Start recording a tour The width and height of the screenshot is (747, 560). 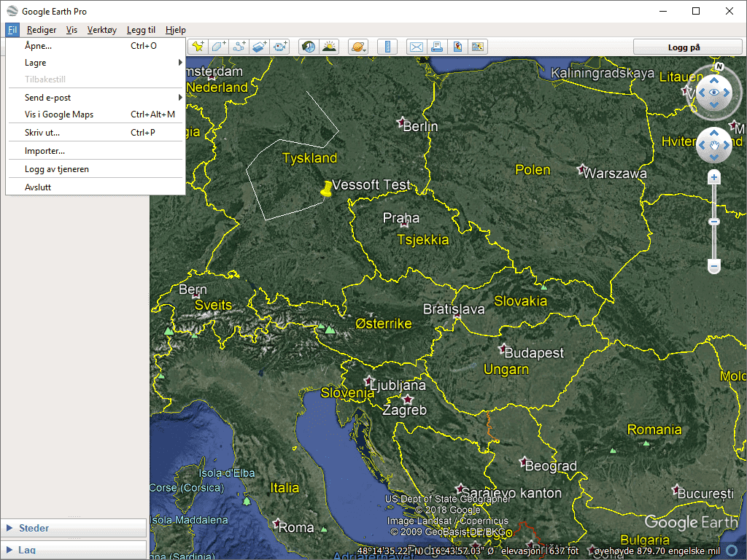click(x=279, y=47)
